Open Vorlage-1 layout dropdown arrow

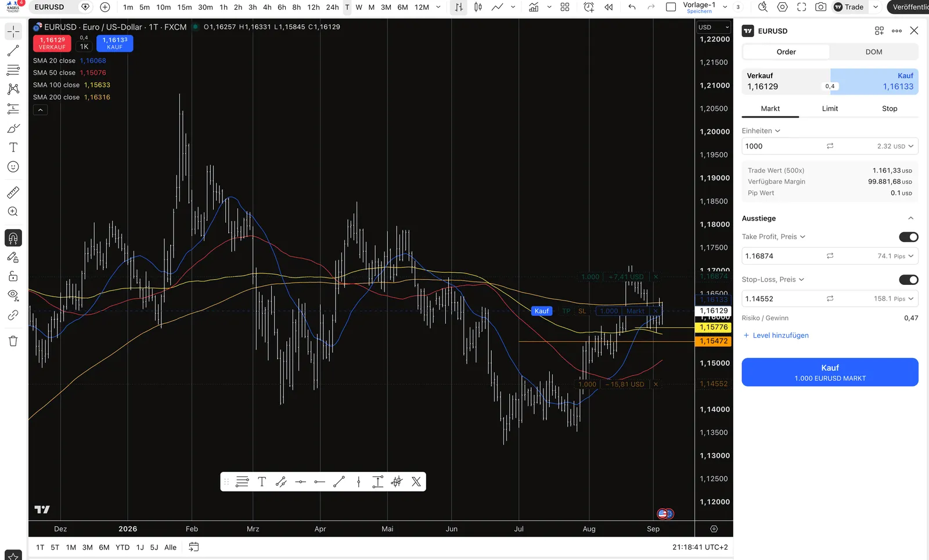click(x=725, y=7)
